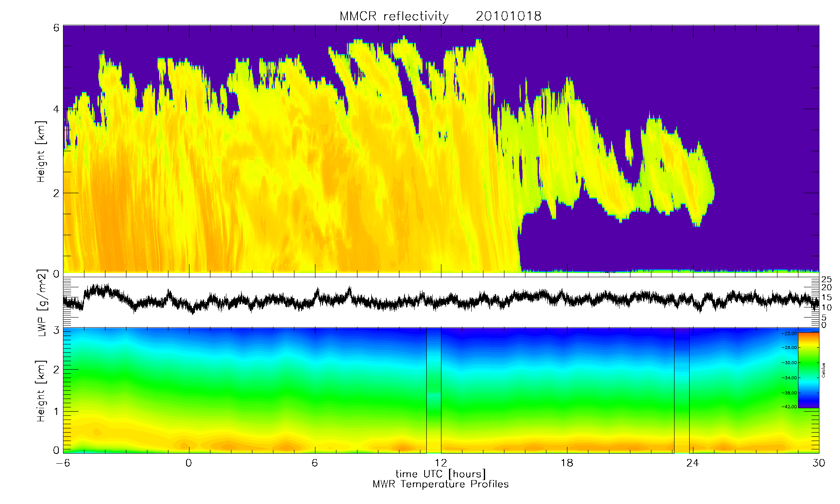The image size is (840, 504).
Task: Click the reflectivity panel's "Height [km]" axis label
Action: (41, 152)
